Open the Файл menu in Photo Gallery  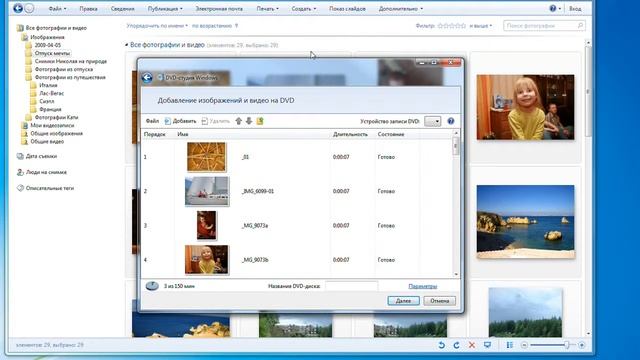pyautogui.click(x=57, y=9)
